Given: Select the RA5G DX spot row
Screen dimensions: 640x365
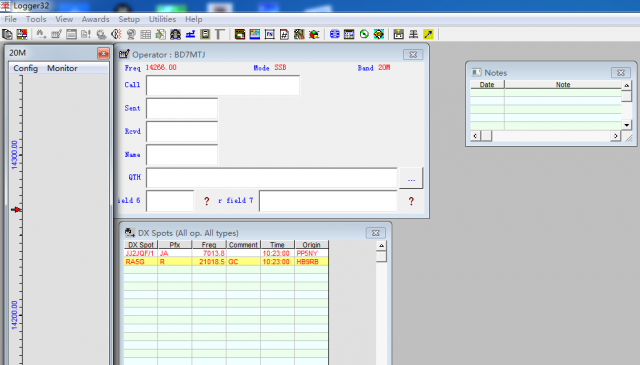Looking at the screenshot, I should 226,262.
